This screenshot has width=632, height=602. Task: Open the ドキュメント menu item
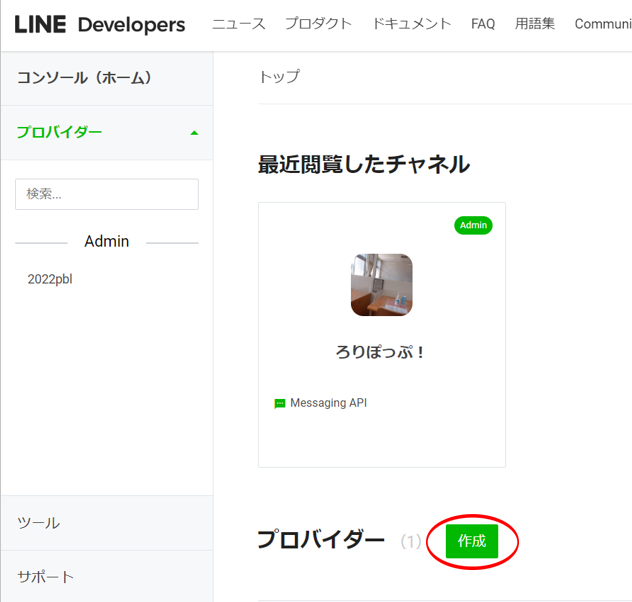pos(412,24)
